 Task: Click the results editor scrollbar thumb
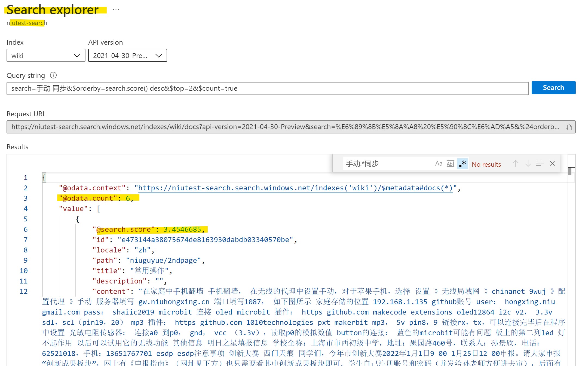(569, 171)
